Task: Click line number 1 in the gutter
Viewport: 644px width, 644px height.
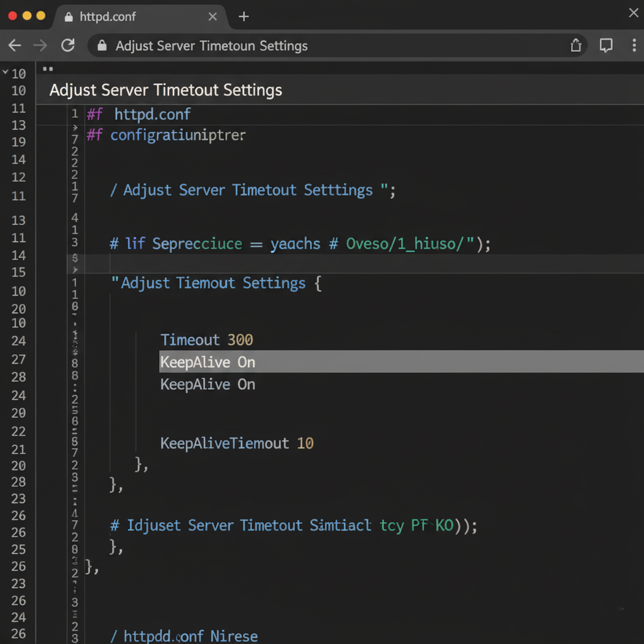Action: [75, 114]
